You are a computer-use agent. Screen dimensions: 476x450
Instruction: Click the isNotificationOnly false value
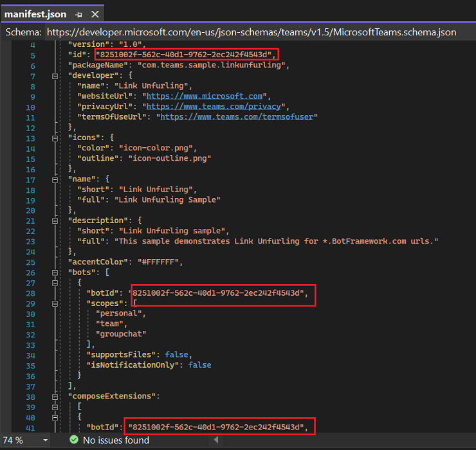pos(200,365)
